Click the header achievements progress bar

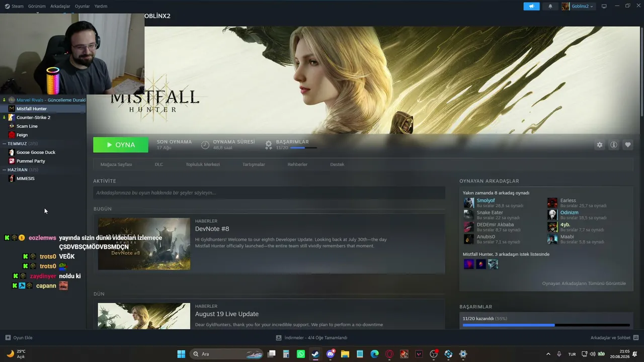coord(303,148)
